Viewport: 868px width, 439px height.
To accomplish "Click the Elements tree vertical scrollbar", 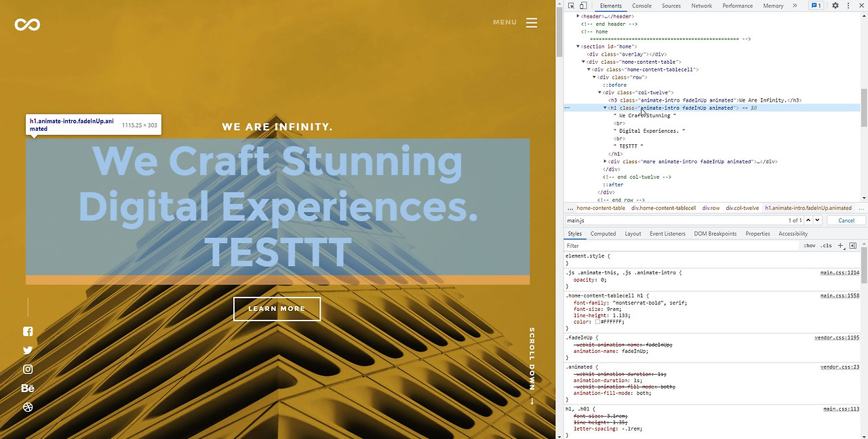I will point(864,106).
